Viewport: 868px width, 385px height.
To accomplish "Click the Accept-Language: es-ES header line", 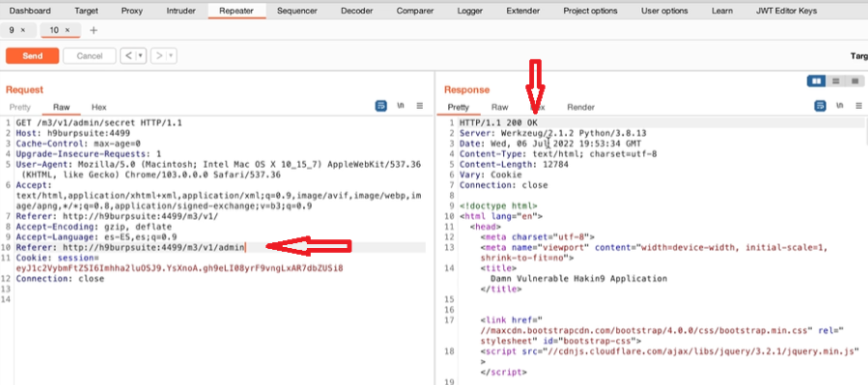I will pyautogui.click(x=97, y=237).
